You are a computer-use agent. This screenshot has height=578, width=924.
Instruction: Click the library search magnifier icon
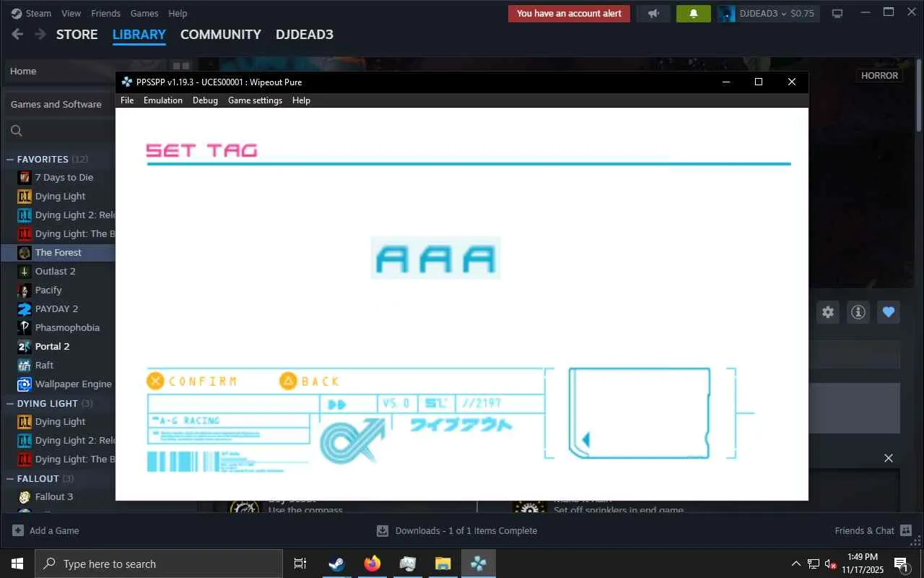click(17, 131)
